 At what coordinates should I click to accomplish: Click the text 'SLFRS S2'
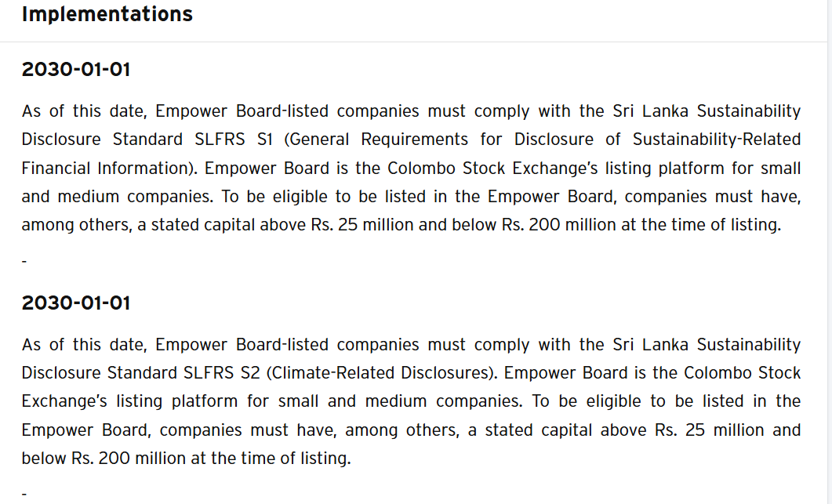[222, 372]
